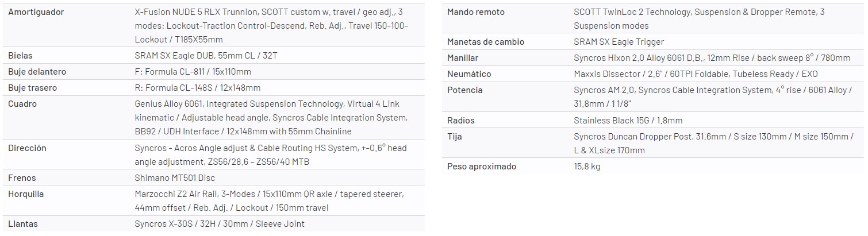The image size is (868, 236).
Task: Select the Bielas specification label
Action: (20, 56)
